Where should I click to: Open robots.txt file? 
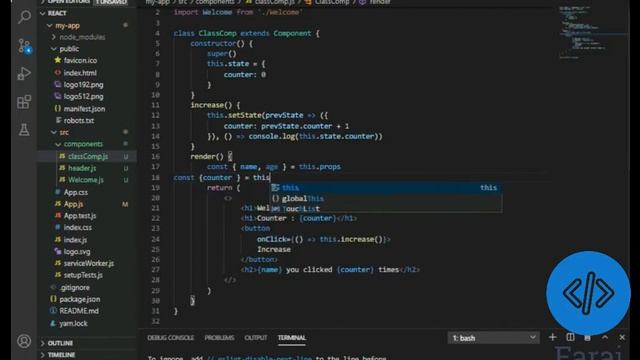79,120
